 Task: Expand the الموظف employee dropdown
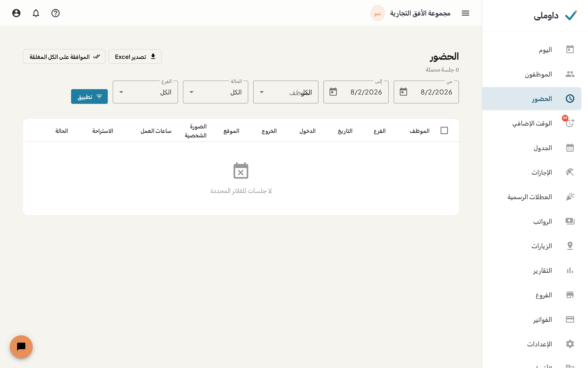pos(286,92)
